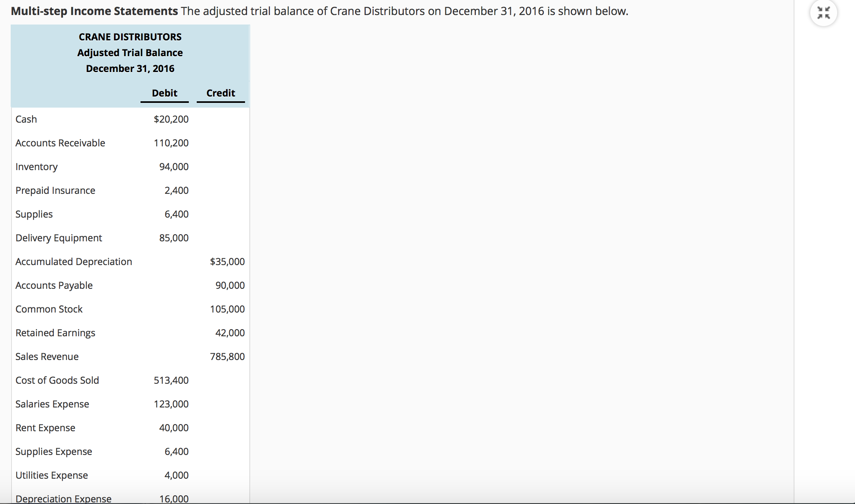Screen dimensions: 855x504
Task: Select the Rent Expense label
Action: click(45, 428)
